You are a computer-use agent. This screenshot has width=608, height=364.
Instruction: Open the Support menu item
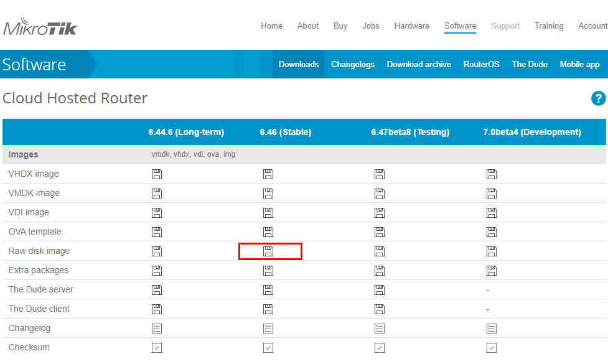click(x=505, y=26)
